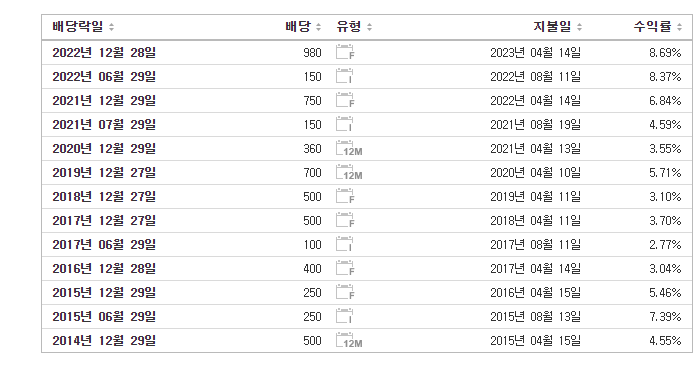
Task: Click the F type icon for 2022년 12월 28일
Action: click(x=345, y=52)
